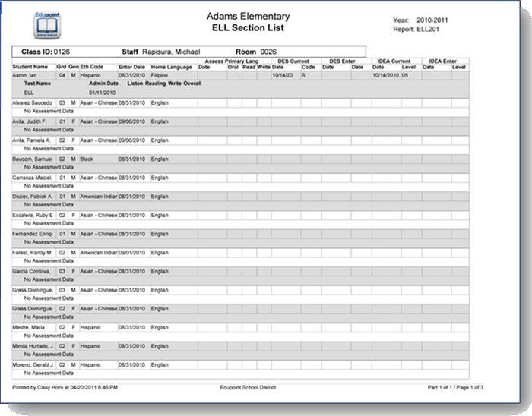
Task: Select student 'Carranza Maciel'
Action: click(32, 178)
